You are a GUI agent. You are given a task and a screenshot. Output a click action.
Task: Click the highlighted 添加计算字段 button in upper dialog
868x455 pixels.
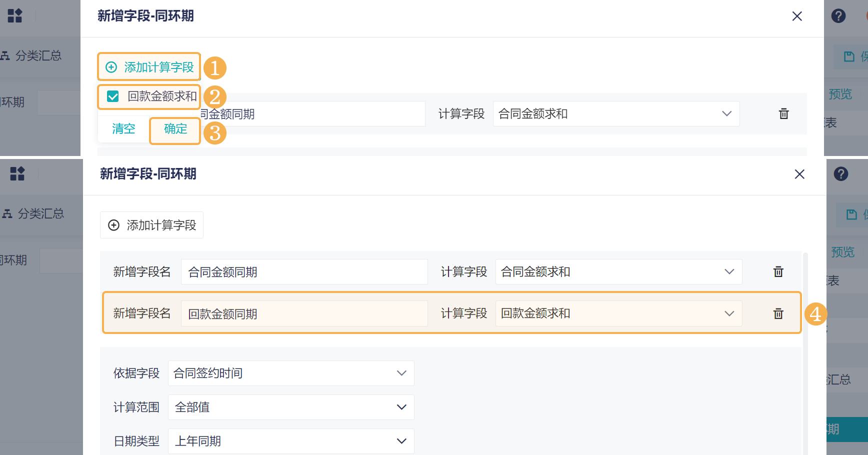(149, 67)
